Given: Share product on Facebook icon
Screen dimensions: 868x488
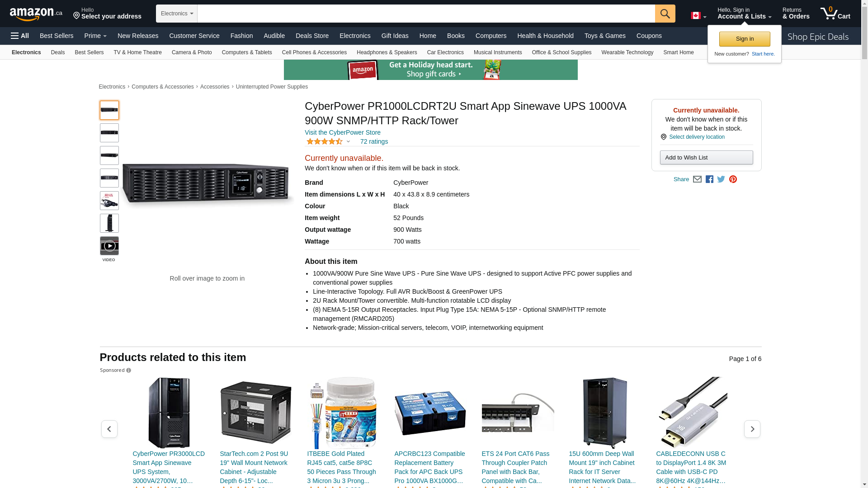Looking at the screenshot, I should 709,179.
